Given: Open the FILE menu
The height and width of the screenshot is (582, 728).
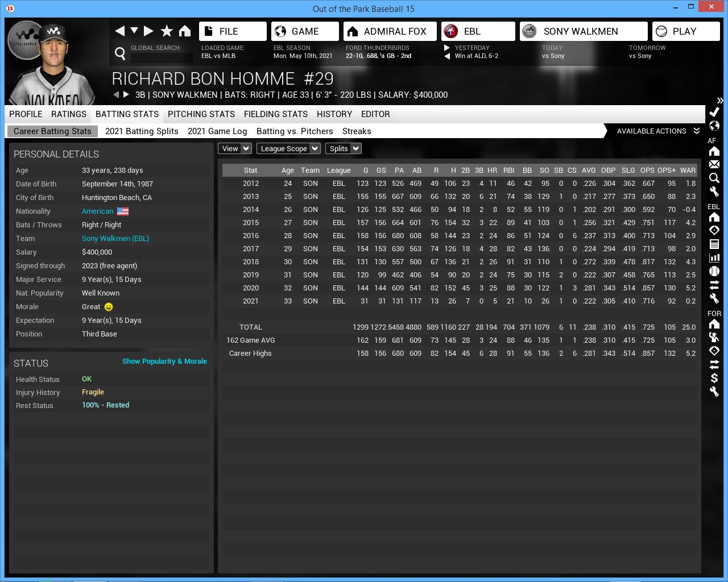Looking at the screenshot, I should 233,31.
